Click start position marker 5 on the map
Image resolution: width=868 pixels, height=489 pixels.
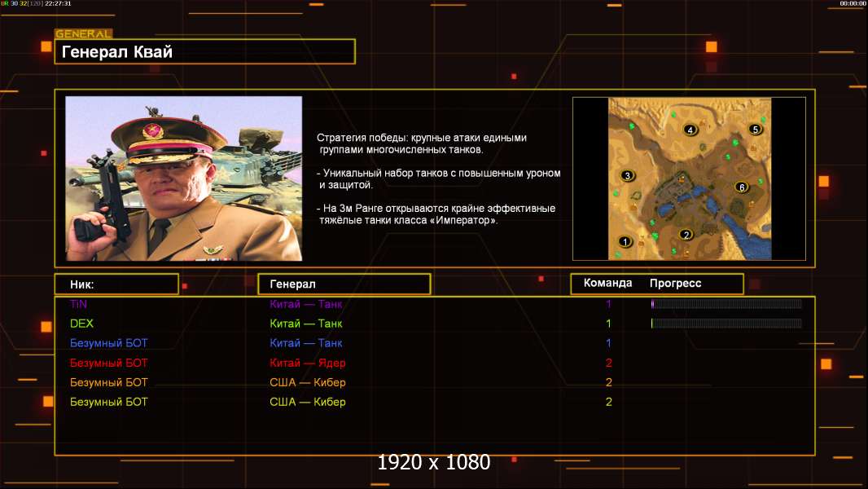pos(755,129)
